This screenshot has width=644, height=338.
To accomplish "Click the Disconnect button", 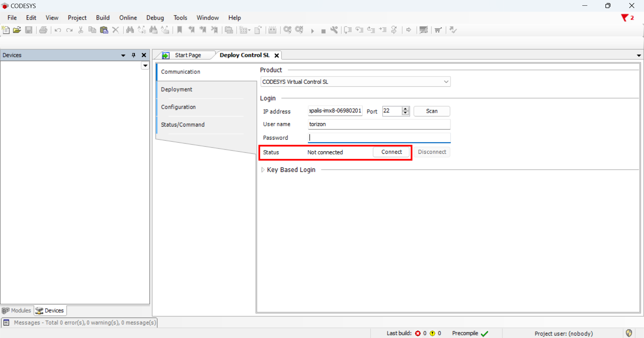I will tap(432, 152).
